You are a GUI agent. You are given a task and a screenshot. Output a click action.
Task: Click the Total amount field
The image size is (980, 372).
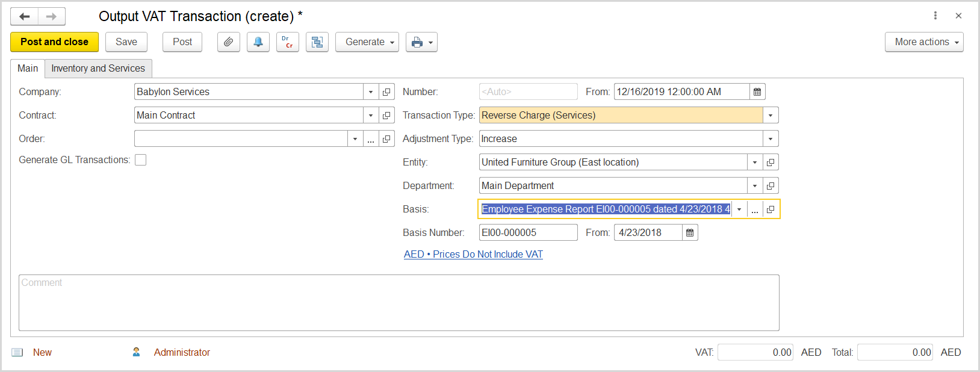pyautogui.click(x=895, y=353)
